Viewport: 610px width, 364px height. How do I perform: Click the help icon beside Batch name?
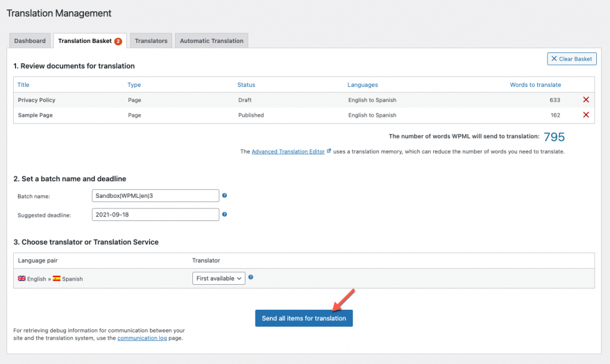225,195
